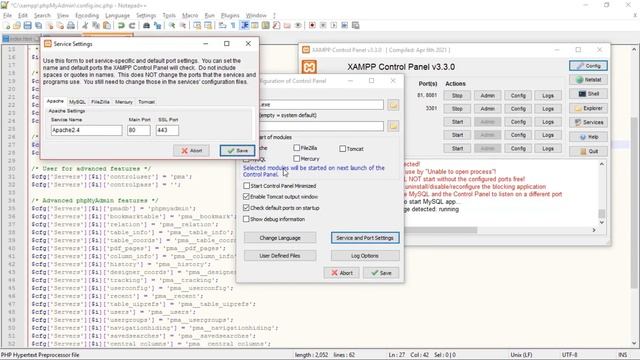The height and width of the screenshot is (360, 640).
Task: Click the SSL Port field showing 443
Action: (x=167, y=130)
